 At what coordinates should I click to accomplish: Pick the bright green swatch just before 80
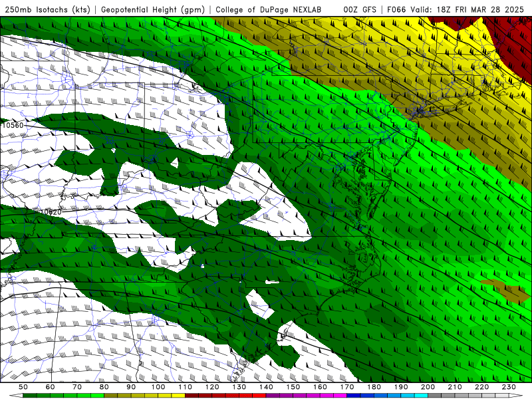(x=97, y=396)
